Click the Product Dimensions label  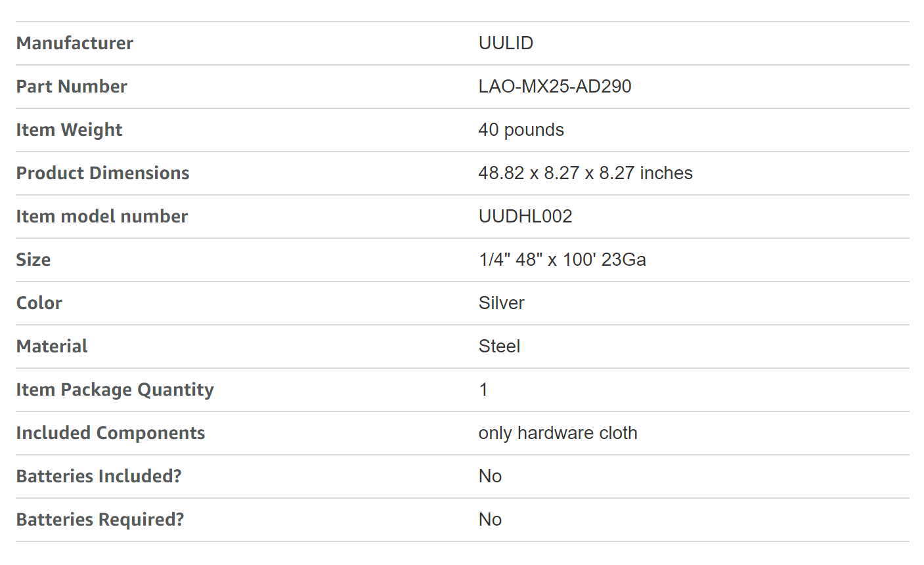point(102,173)
